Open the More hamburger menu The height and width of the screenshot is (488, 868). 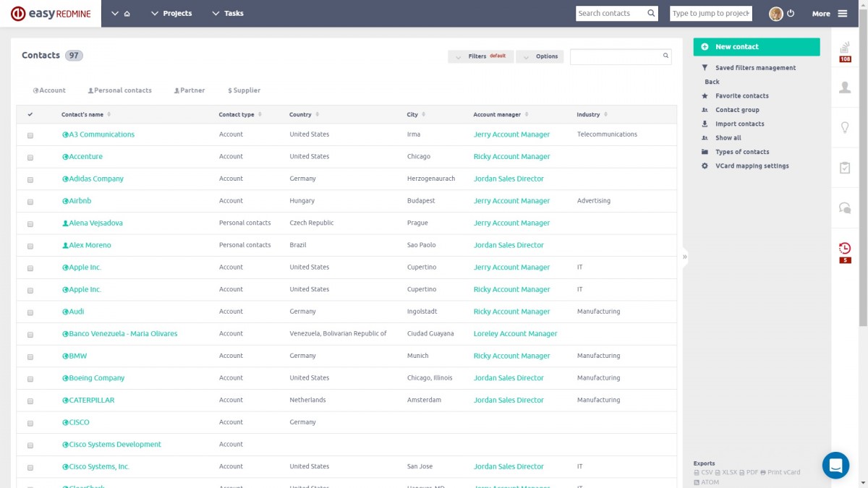tap(830, 14)
